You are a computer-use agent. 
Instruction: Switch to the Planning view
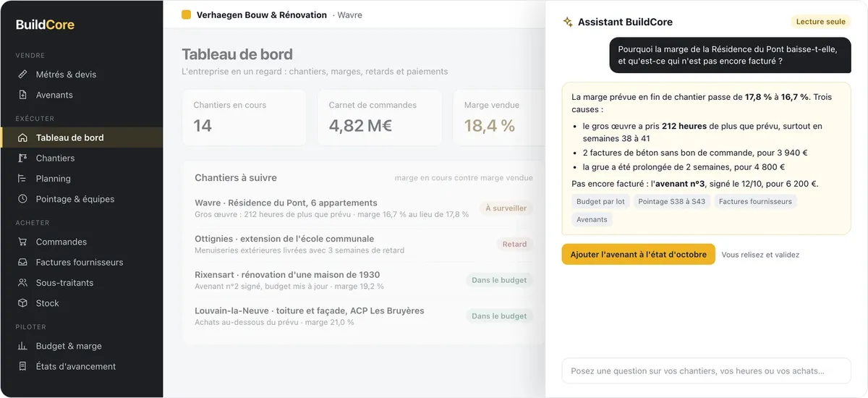point(82,179)
